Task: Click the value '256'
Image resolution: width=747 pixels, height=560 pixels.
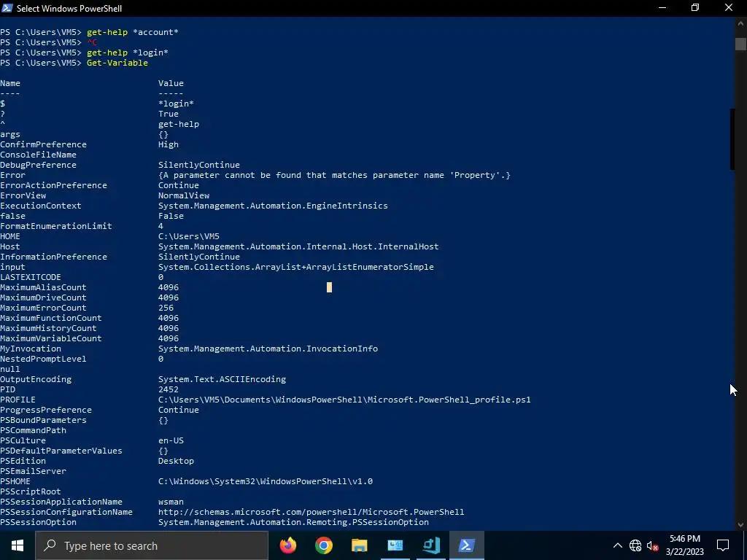Action: [166, 308]
